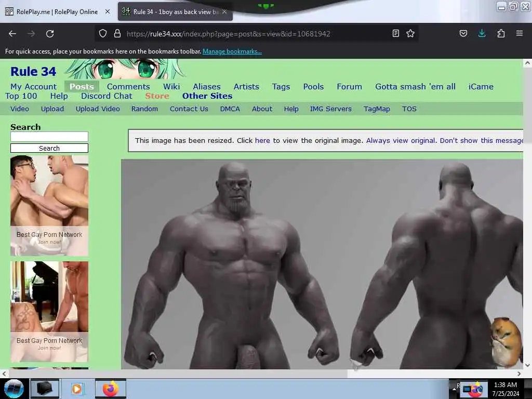532x399 pixels.
Task: Go to the Wiki page
Action: click(171, 87)
